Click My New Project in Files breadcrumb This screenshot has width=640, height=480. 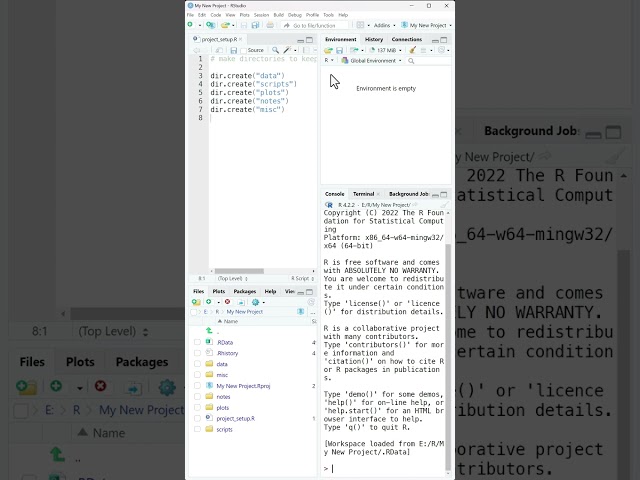coord(244,312)
